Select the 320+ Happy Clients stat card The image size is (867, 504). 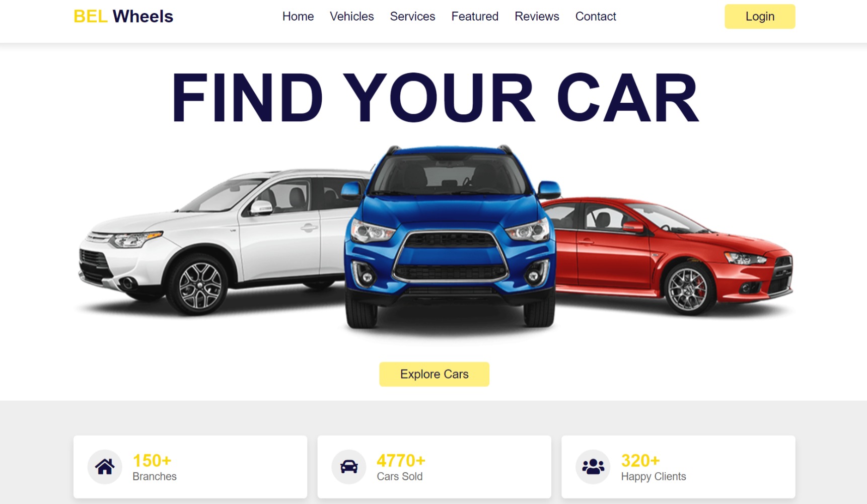coord(678,467)
